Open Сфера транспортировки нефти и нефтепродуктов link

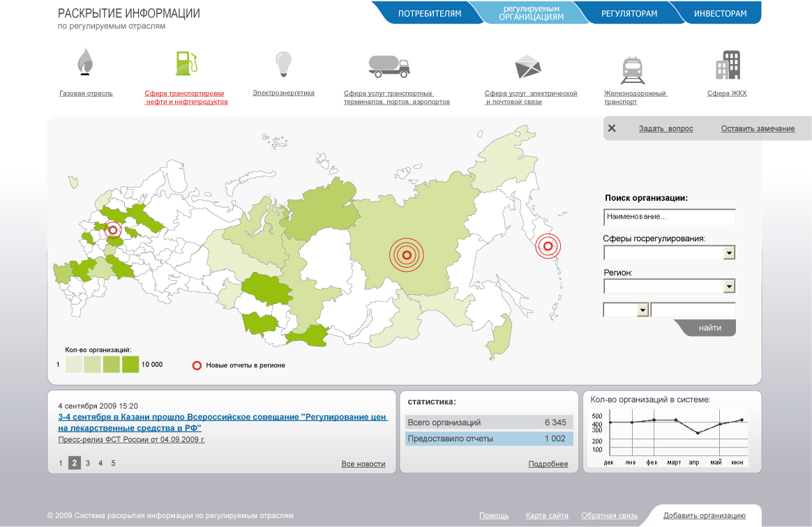pos(186,98)
